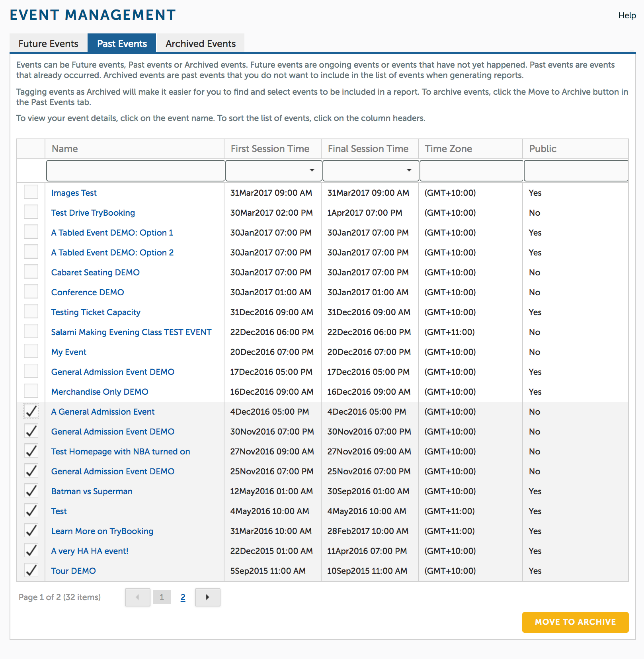This screenshot has width=644, height=659.
Task: Uncheck Test Homepage with NBA checkbox
Action: [31, 450]
